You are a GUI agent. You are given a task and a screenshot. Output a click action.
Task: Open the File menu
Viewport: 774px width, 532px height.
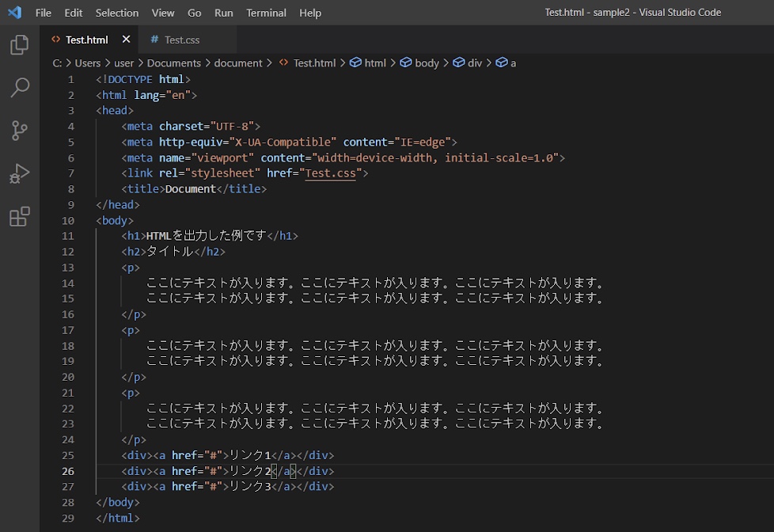tap(44, 13)
